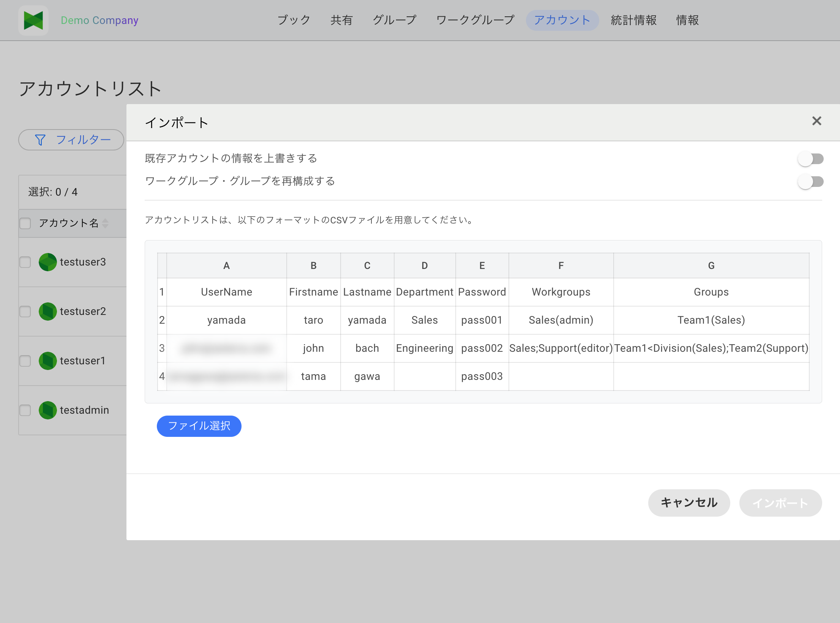Click the Sales(admin) cell
This screenshot has height=623, width=840.
click(x=561, y=320)
